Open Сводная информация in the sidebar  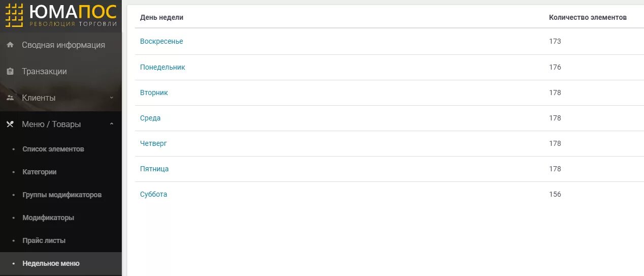[x=63, y=45]
